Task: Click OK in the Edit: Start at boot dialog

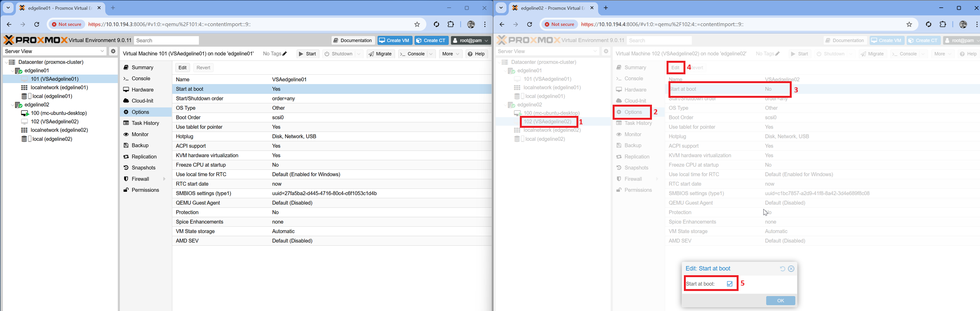Action: pos(781,301)
